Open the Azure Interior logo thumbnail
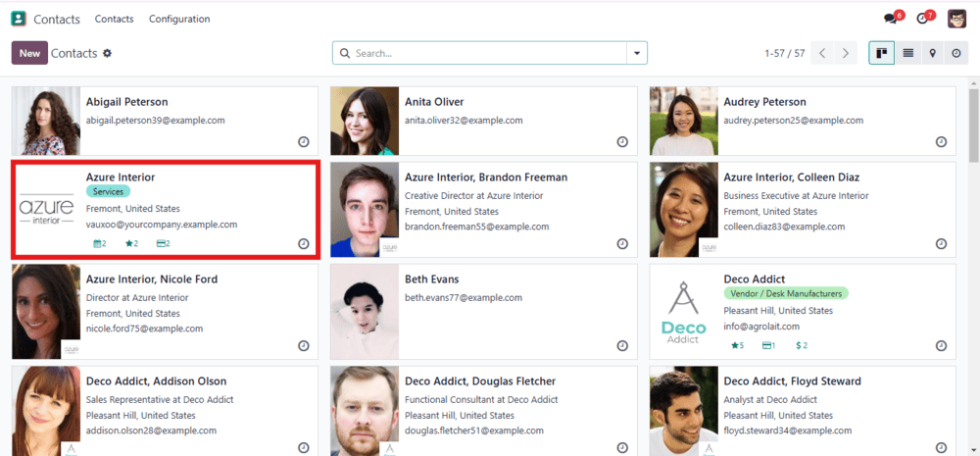 pyautogui.click(x=46, y=210)
